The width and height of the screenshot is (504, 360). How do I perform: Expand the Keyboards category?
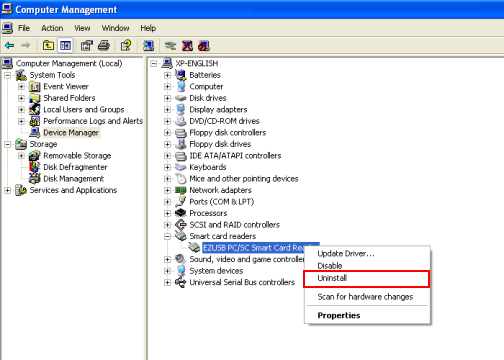click(168, 167)
